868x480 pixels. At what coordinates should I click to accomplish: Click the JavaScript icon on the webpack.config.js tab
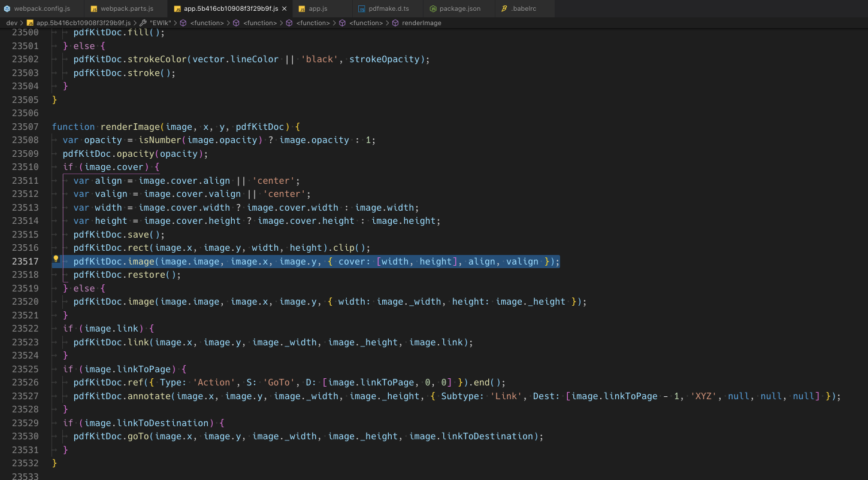(7, 8)
